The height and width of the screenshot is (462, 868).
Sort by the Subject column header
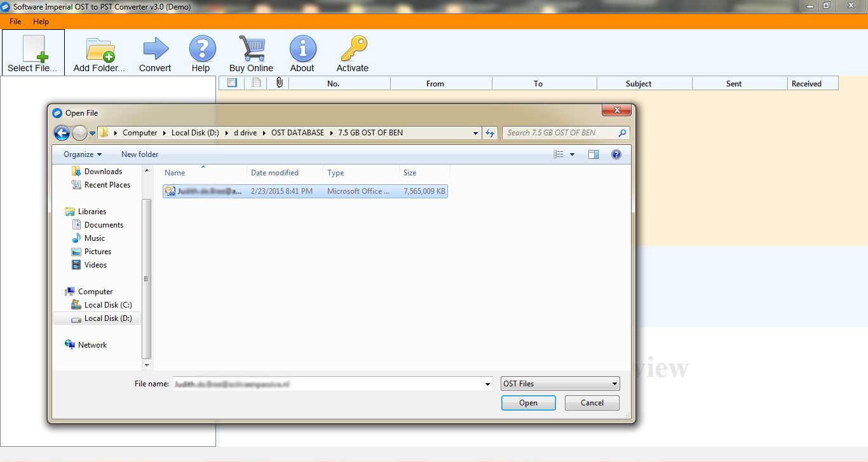tap(644, 83)
